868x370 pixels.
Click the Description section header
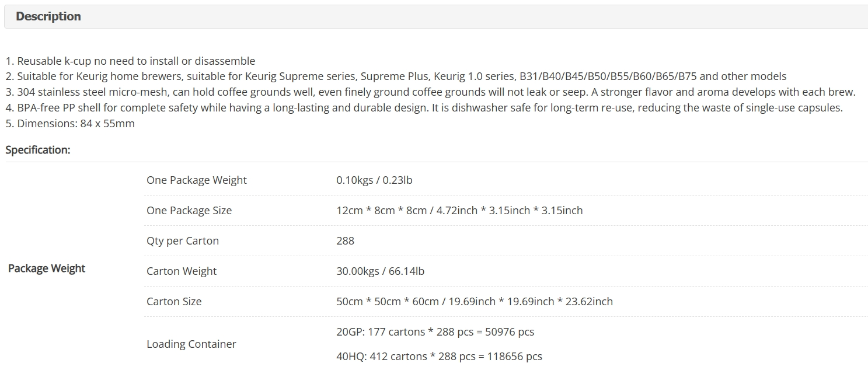point(48,16)
